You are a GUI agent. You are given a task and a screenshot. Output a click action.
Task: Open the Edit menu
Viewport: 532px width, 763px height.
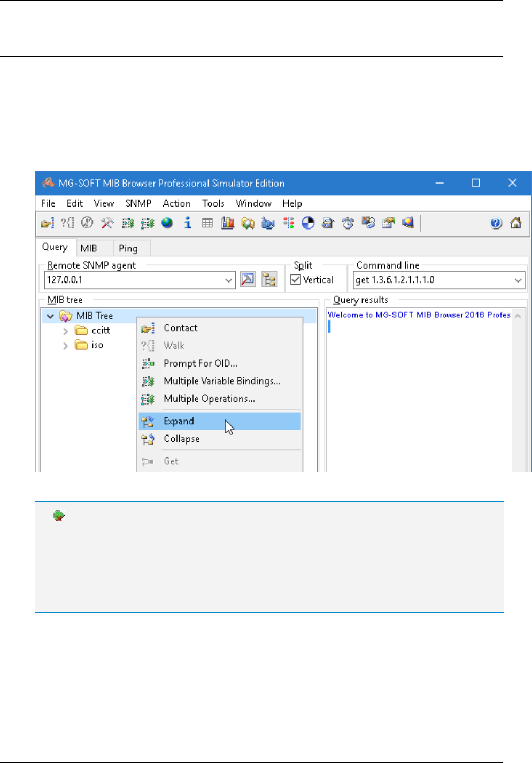click(75, 203)
